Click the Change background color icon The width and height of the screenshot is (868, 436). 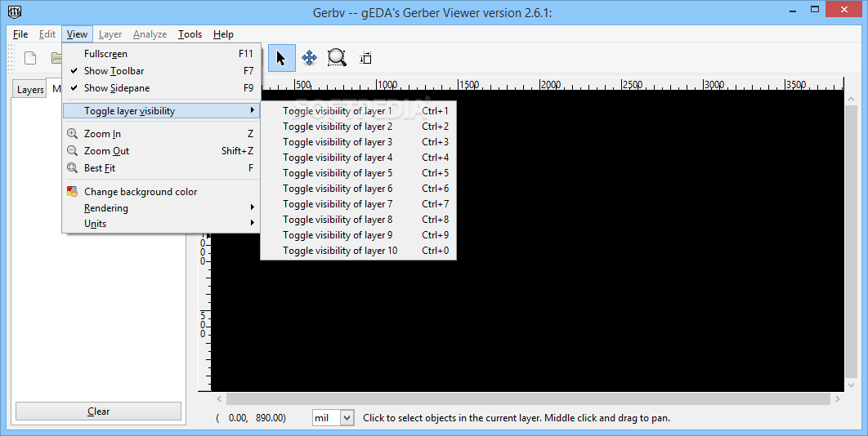tap(73, 191)
